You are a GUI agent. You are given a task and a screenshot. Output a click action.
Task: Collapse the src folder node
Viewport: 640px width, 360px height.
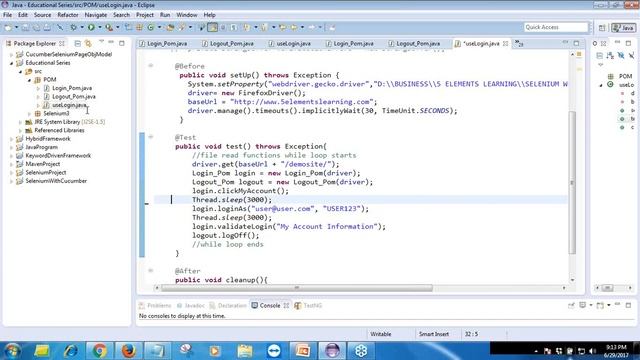(x=20, y=71)
